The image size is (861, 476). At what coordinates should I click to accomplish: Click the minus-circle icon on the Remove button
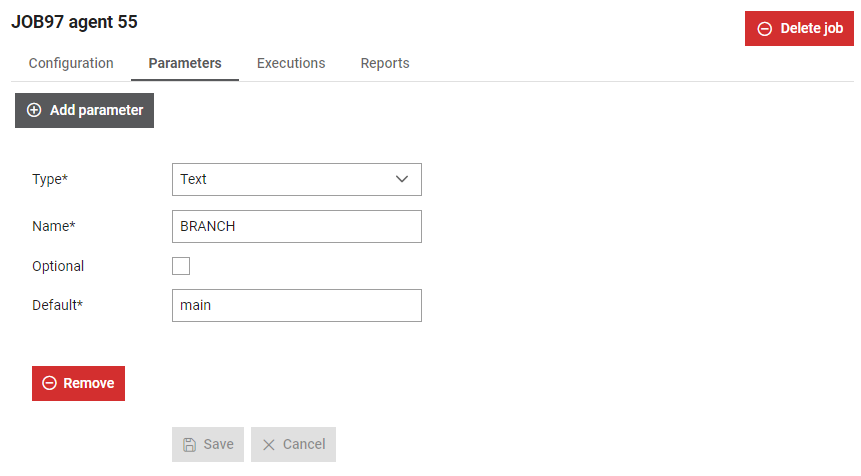pos(49,383)
